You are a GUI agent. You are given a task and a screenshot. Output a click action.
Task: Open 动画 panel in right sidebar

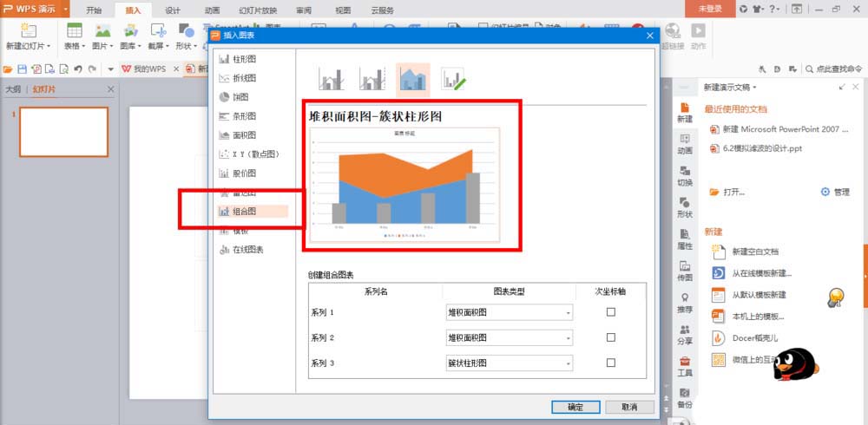point(685,145)
